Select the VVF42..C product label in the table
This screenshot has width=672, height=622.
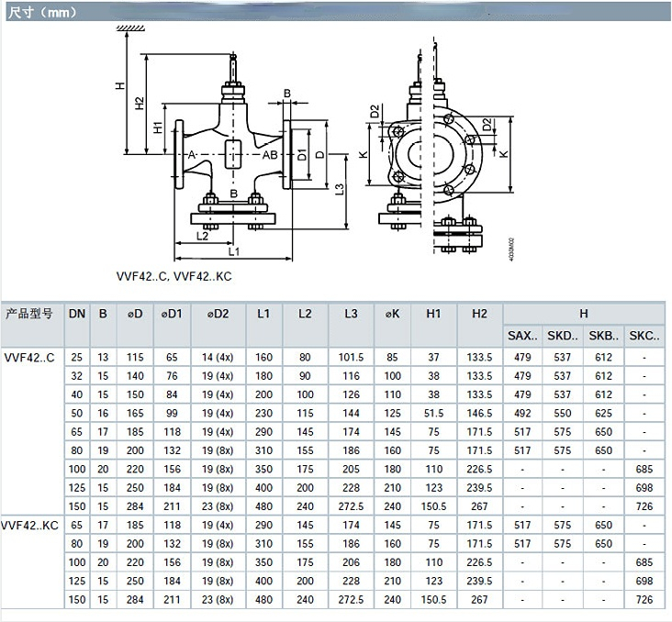(29, 356)
